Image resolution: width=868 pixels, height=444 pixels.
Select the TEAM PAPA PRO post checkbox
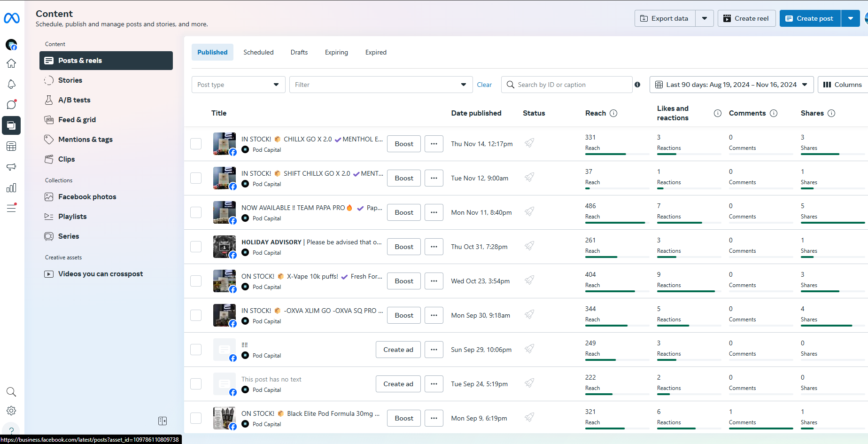(x=196, y=212)
